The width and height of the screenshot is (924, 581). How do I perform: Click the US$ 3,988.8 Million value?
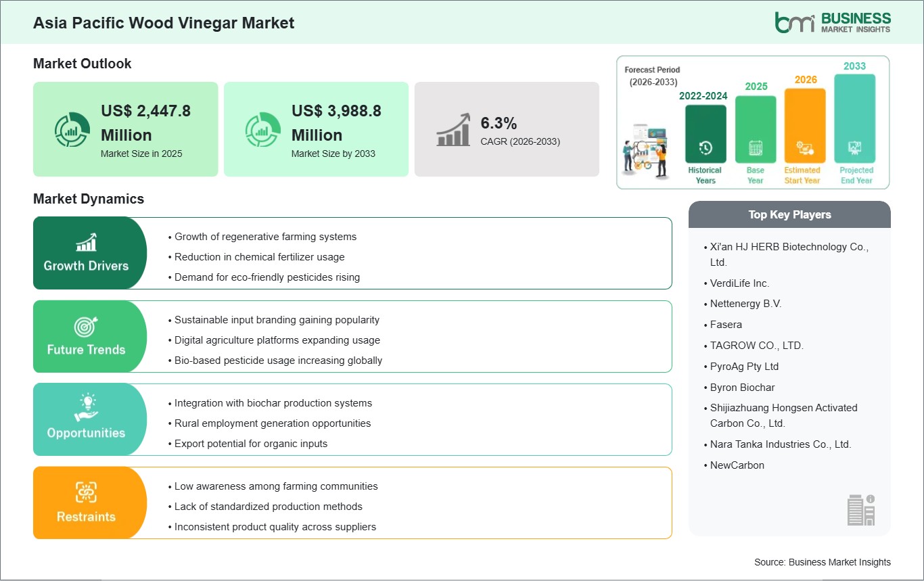[336, 122]
